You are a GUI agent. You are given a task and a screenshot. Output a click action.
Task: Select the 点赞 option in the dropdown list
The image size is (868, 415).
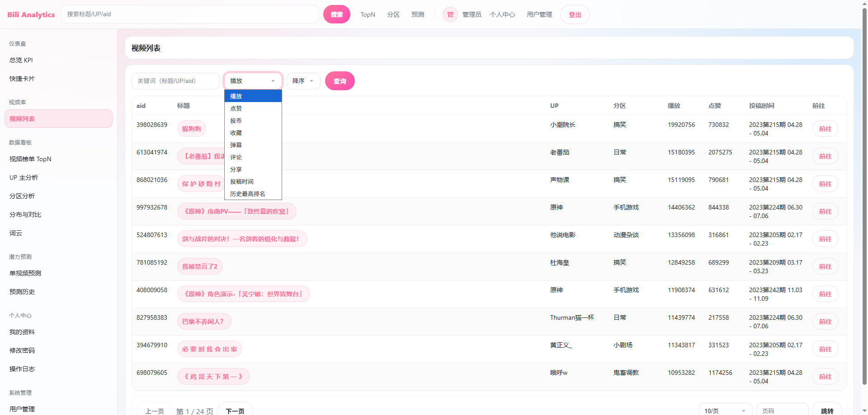pyautogui.click(x=236, y=108)
